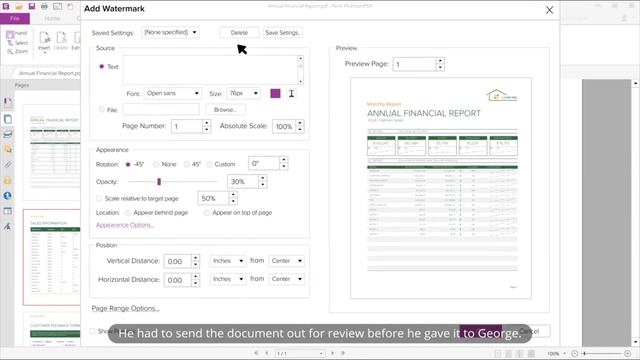Select the None rotation option
640x360 pixels.
(x=156, y=164)
